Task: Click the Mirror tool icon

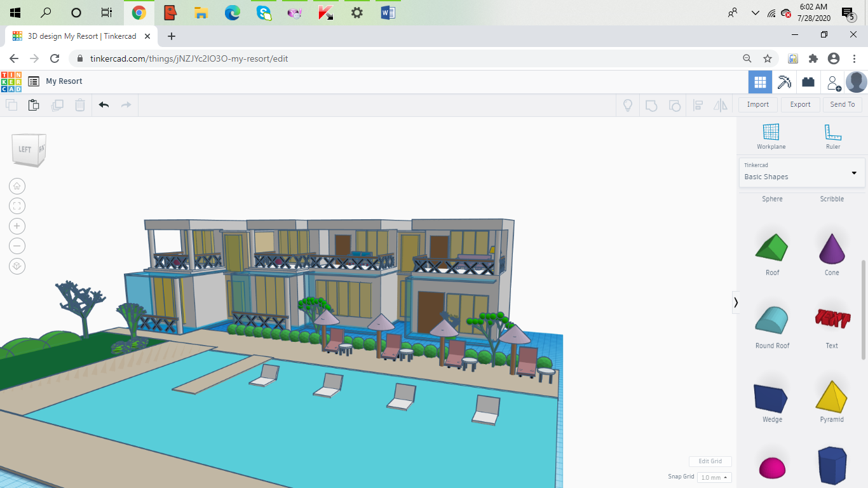Action: click(x=720, y=105)
